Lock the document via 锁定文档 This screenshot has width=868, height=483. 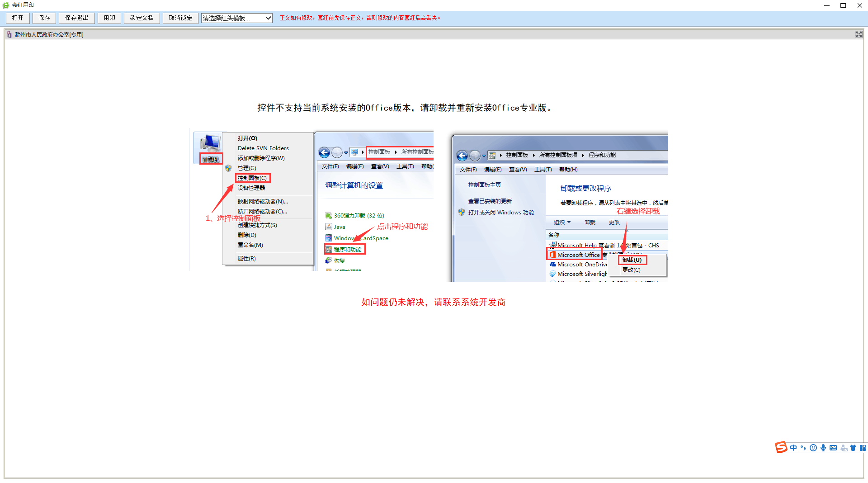tap(142, 18)
